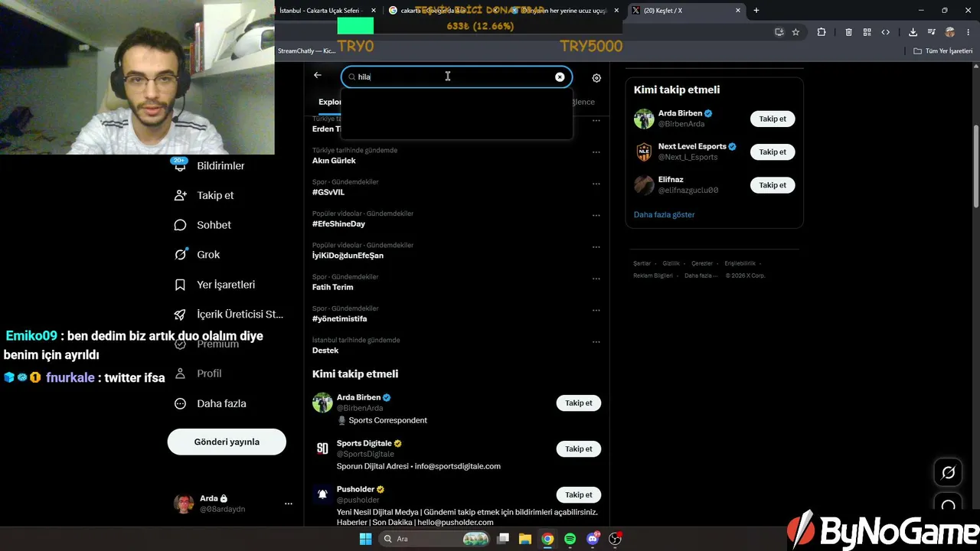Click the X search input field
This screenshot has width=980, height=551.
coord(456,77)
